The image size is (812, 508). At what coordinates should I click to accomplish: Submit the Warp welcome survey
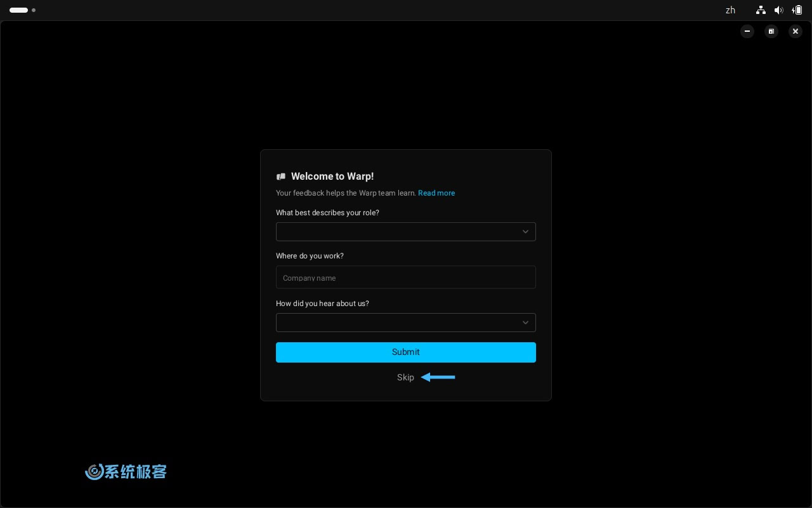406,352
